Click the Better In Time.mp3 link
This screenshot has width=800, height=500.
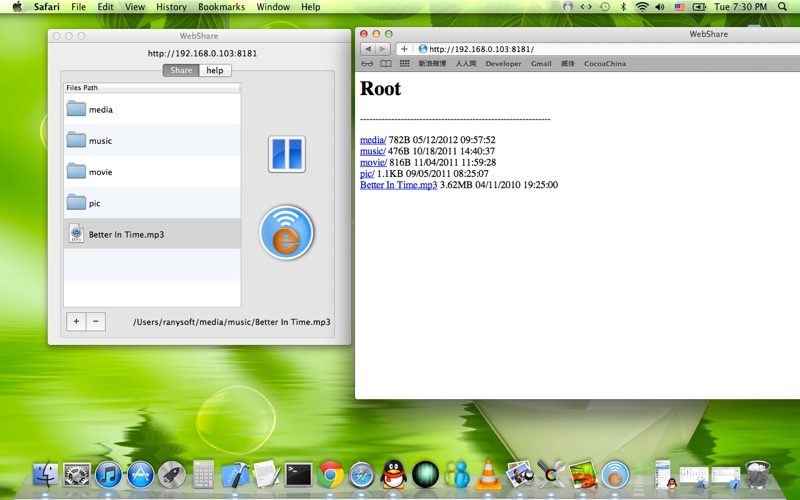point(398,185)
